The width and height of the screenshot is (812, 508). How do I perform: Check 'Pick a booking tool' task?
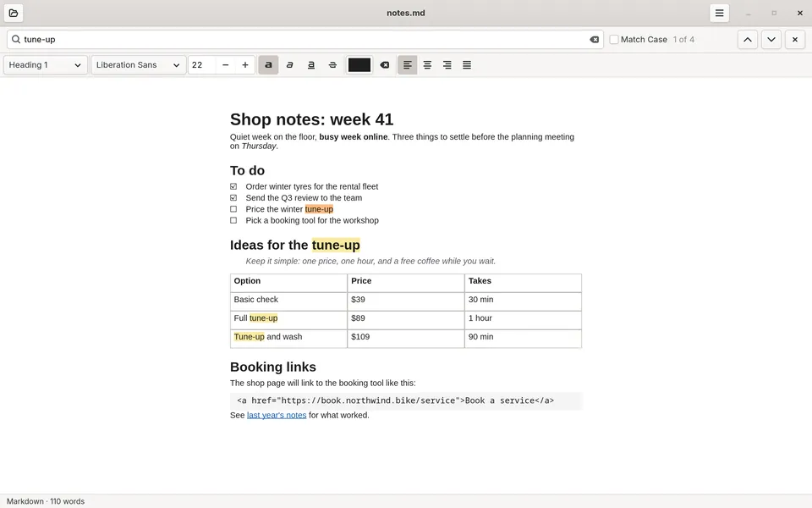[x=233, y=220]
